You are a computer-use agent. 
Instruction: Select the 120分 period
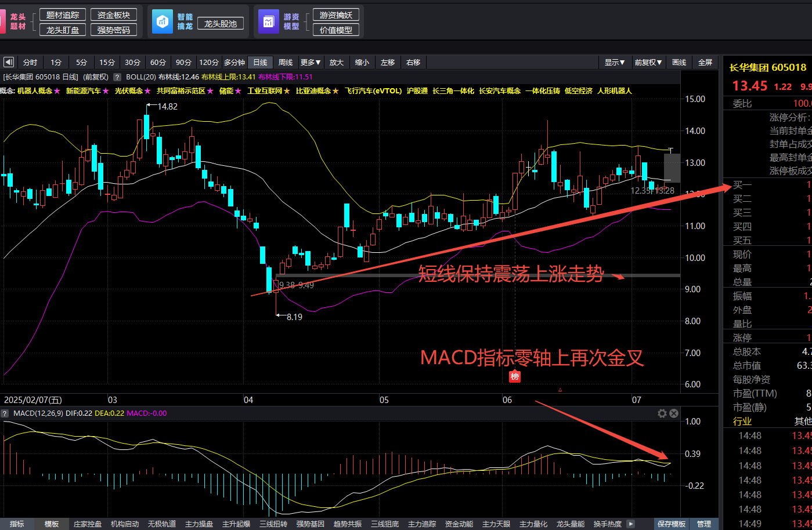pos(209,63)
